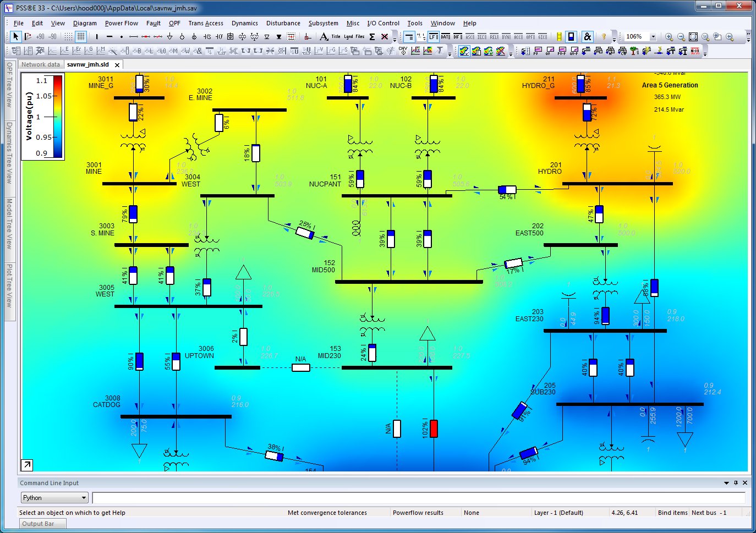This screenshot has width=756, height=533.
Task: Expand toolbar overflow after key icon
Action: pyautogui.click(x=614, y=40)
